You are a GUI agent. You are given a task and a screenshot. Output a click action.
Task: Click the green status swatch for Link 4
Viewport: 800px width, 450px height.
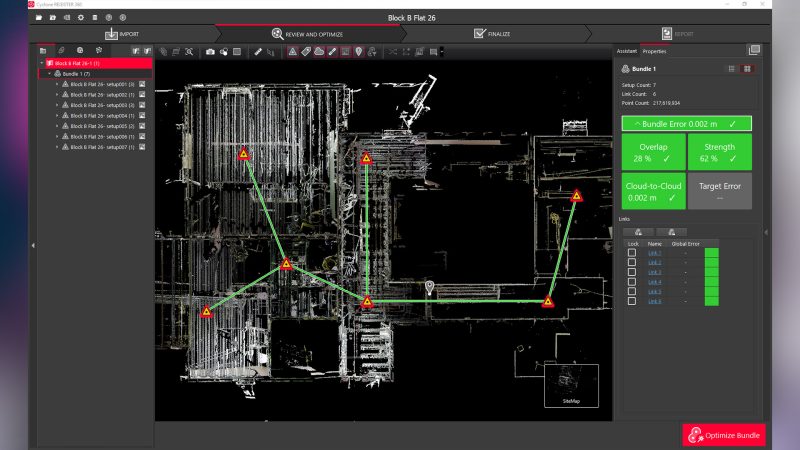(711, 282)
